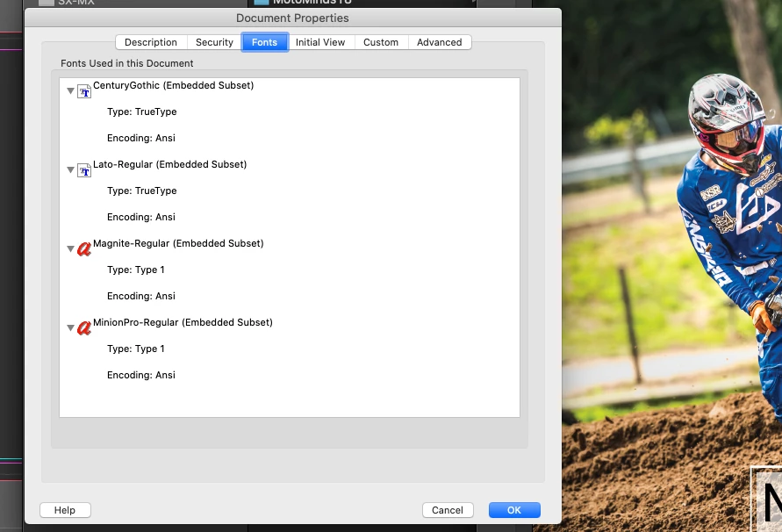Screen dimensions: 782x532
Task: Cancel the Document Properties dialog
Action: (x=448, y=510)
